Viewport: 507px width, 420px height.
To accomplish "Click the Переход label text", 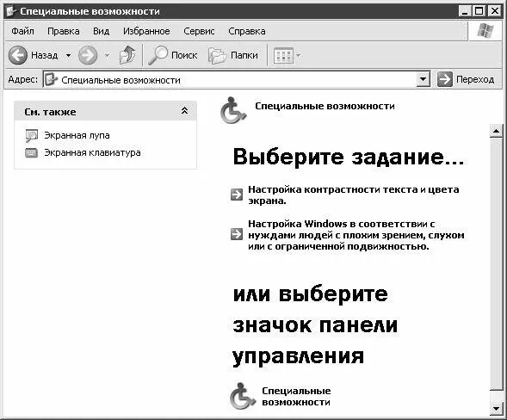I will pyautogui.click(x=475, y=79).
